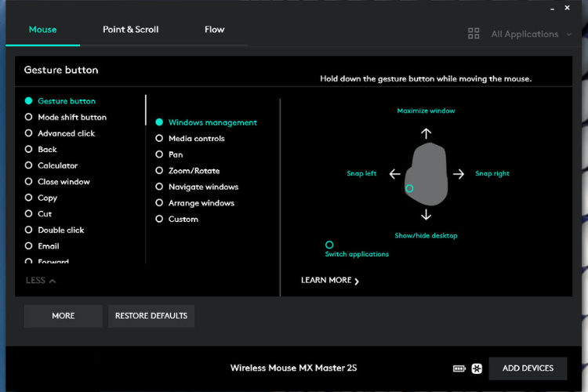Click the circle above Switch applications
This screenshot has width=588, height=392.
click(328, 245)
